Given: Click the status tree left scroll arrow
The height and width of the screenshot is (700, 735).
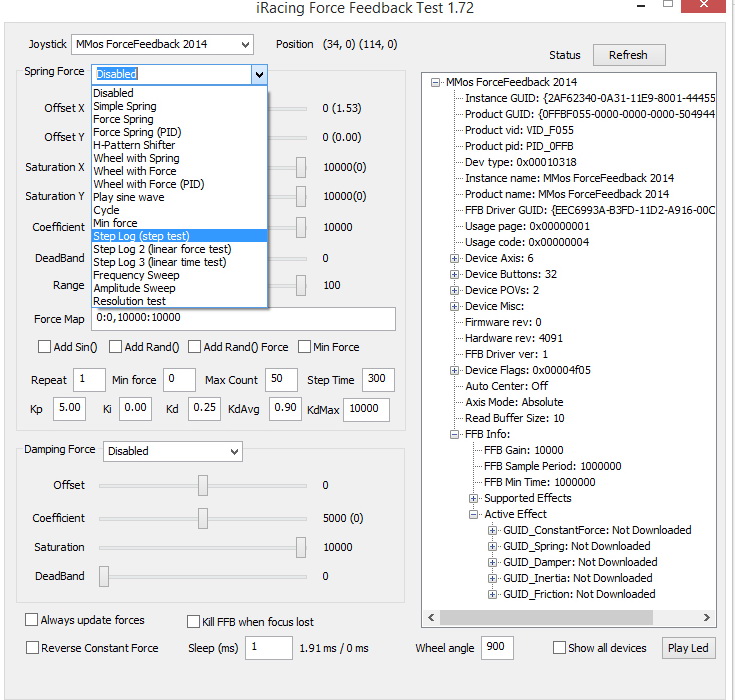Looking at the screenshot, I should coord(432,617).
